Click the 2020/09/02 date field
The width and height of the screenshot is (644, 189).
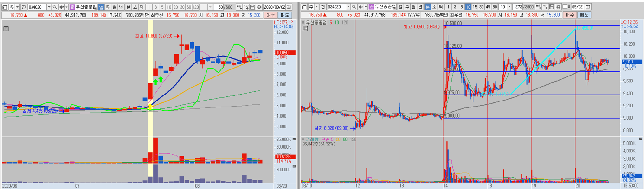pos(274,7)
